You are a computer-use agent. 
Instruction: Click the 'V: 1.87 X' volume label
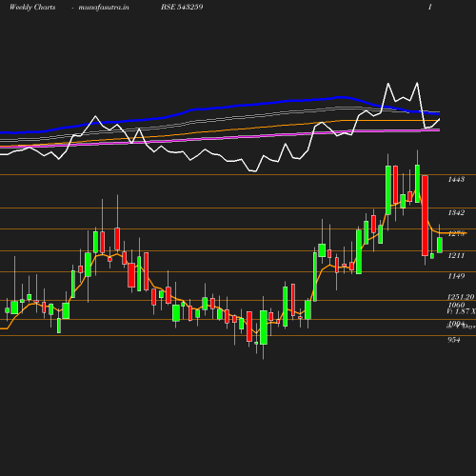[461, 311]
